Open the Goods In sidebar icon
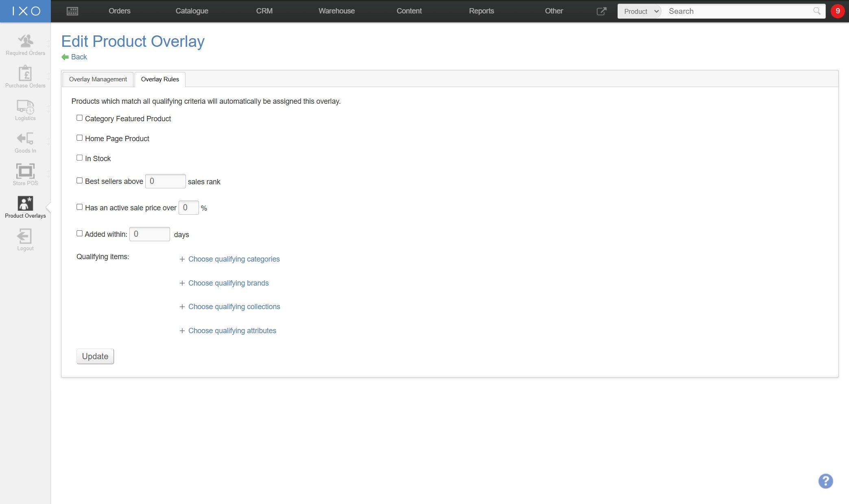Screen dimensions: 849x504 click(25, 142)
